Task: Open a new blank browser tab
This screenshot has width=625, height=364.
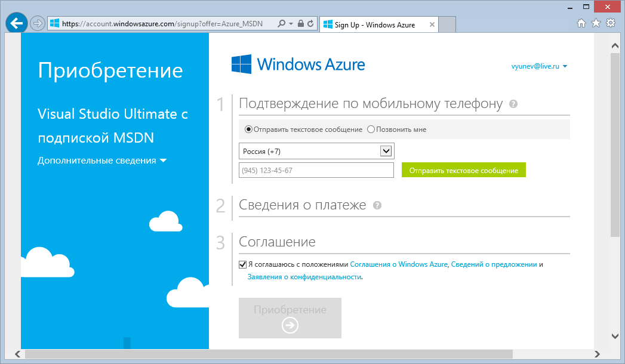Action: tap(447, 24)
